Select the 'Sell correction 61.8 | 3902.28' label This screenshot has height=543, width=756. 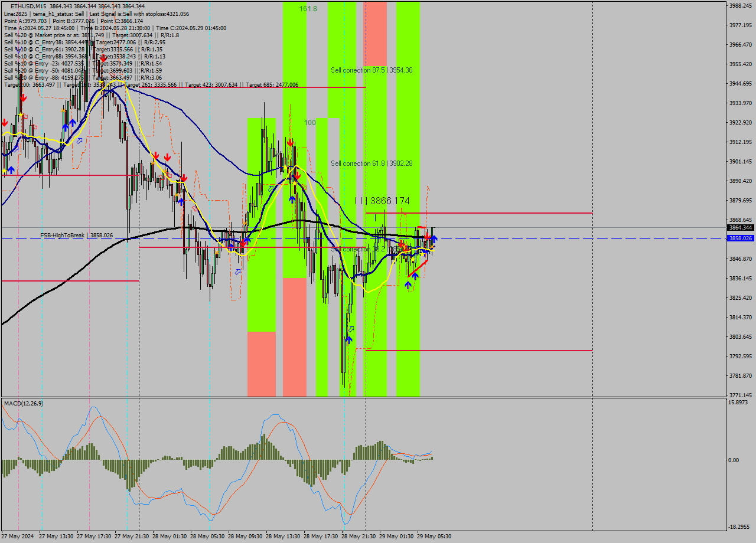coord(372,163)
